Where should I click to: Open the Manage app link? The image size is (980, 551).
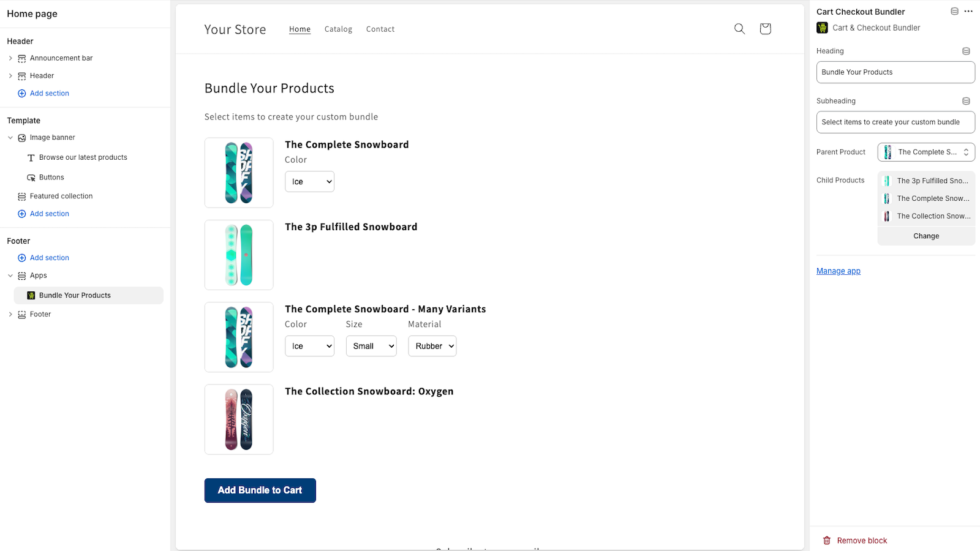(839, 271)
